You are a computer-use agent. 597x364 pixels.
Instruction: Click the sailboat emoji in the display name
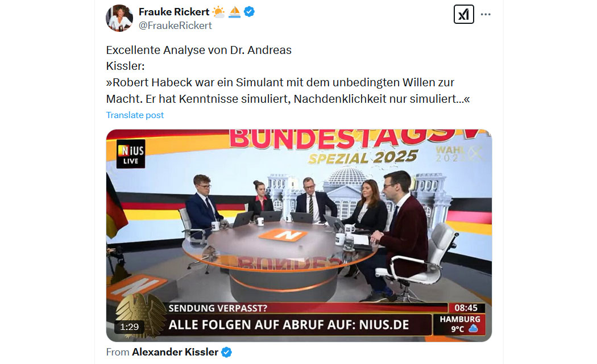[x=234, y=12]
